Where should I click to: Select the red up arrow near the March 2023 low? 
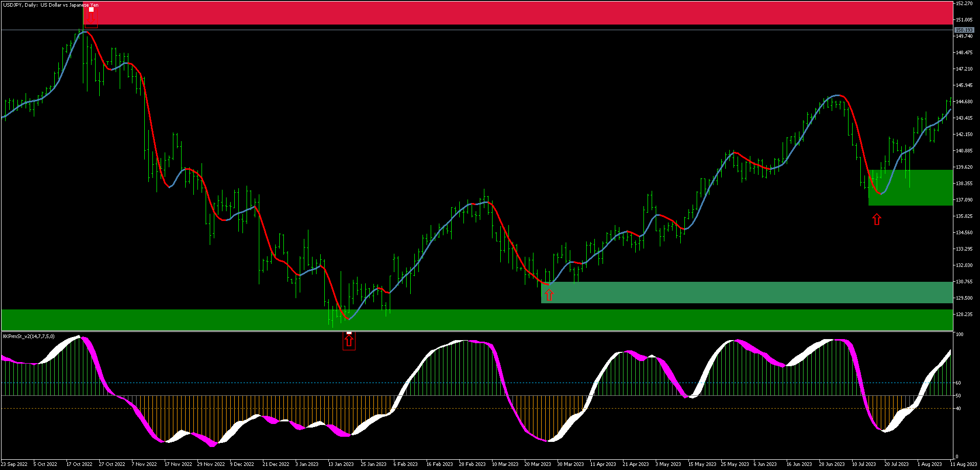pyautogui.click(x=549, y=295)
